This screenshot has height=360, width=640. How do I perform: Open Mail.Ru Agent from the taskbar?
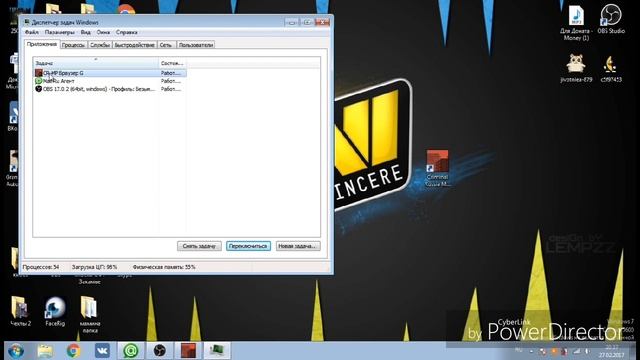click(131, 351)
